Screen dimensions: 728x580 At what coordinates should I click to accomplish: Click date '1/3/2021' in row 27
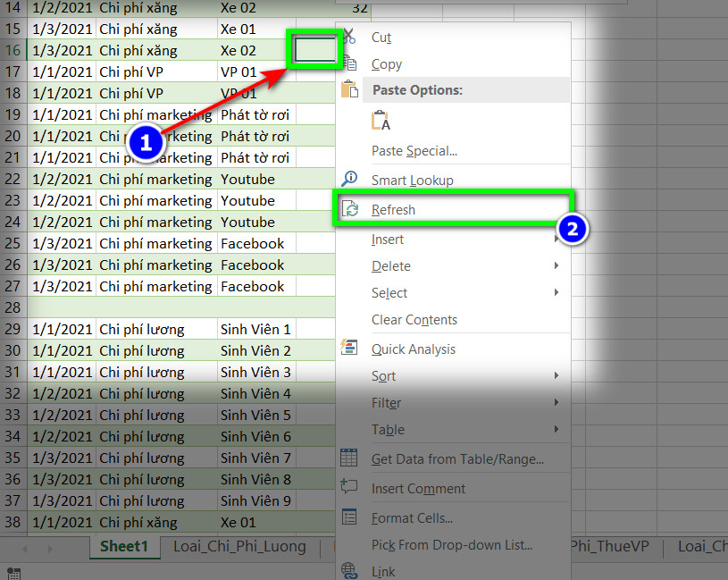[63, 287]
